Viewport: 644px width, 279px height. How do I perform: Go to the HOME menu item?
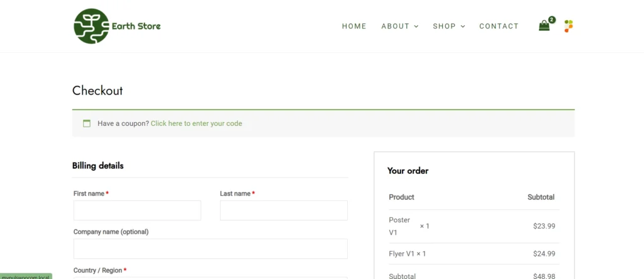point(354,26)
